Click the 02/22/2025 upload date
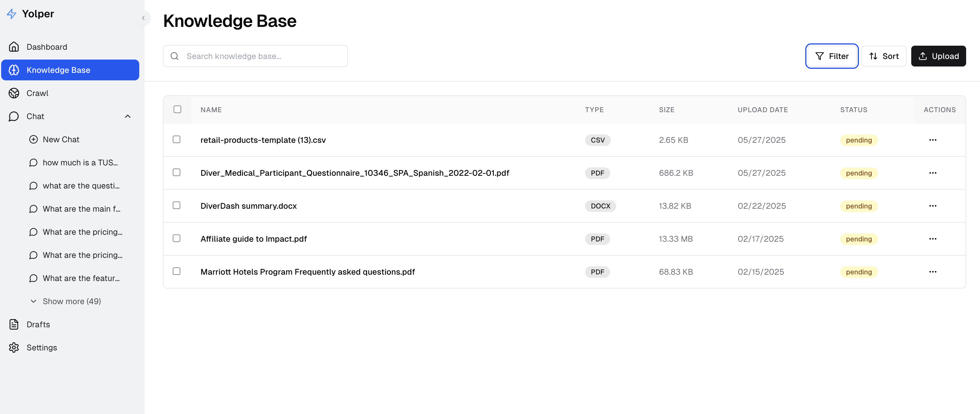The image size is (980, 414). point(761,206)
